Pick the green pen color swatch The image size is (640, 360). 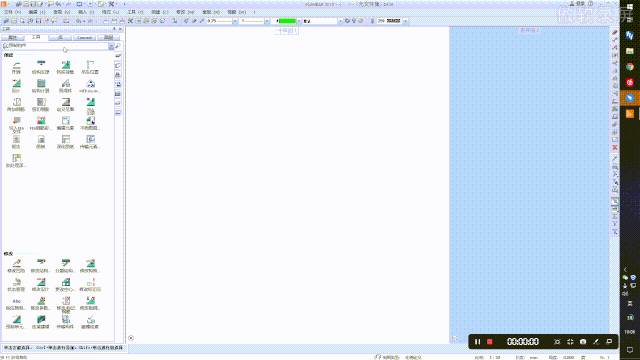click(x=287, y=21)
